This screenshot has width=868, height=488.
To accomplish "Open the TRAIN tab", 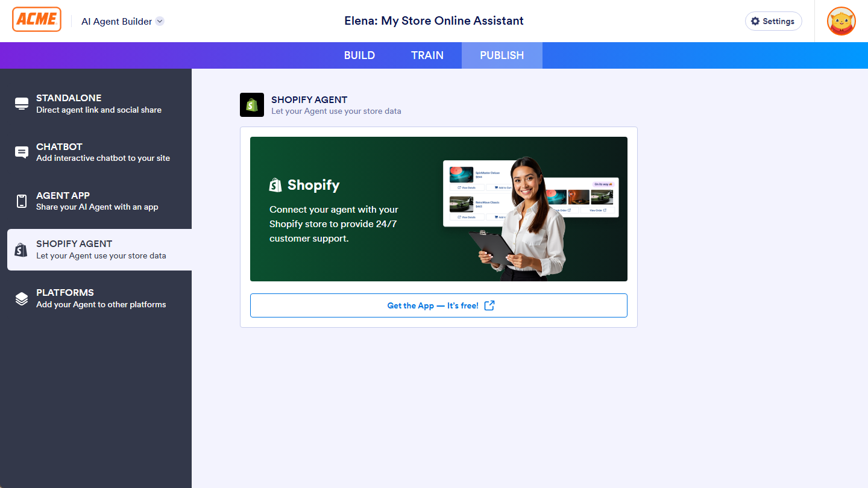I will [x=427, y=55].
